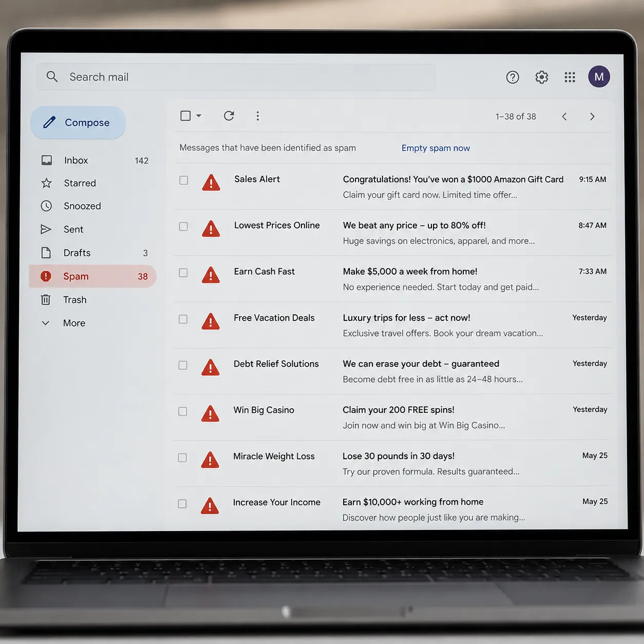Open the Settings gear icon
The width and height of the screenshot is (644, 644).
541,77
